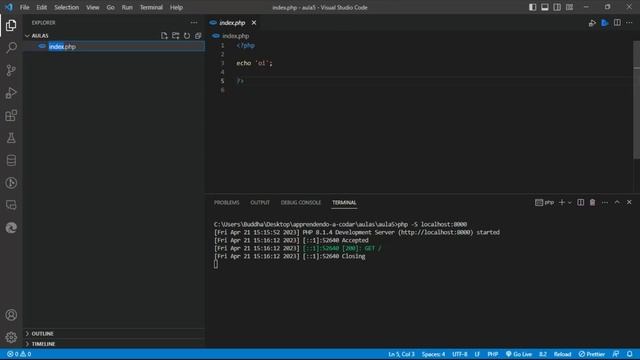640x360 pixels.
Task: Open the new terminal launch profile dropdown
Action: click(570, 202)
